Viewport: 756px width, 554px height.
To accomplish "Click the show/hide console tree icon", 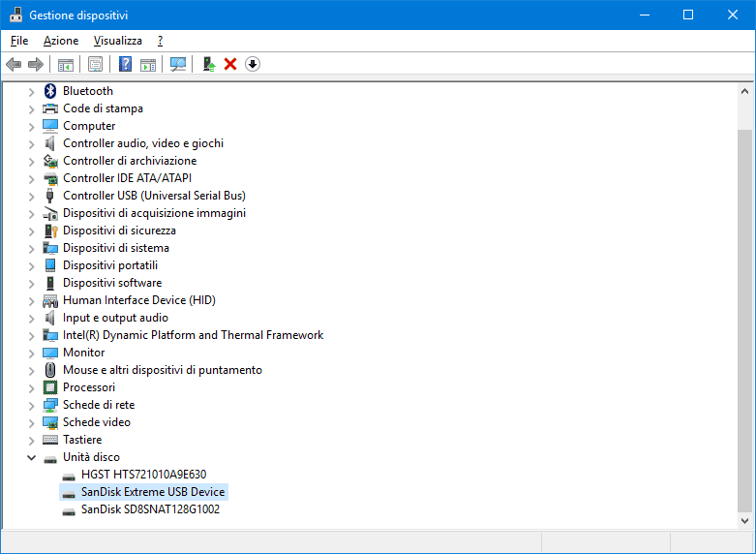I will [66, 64].
